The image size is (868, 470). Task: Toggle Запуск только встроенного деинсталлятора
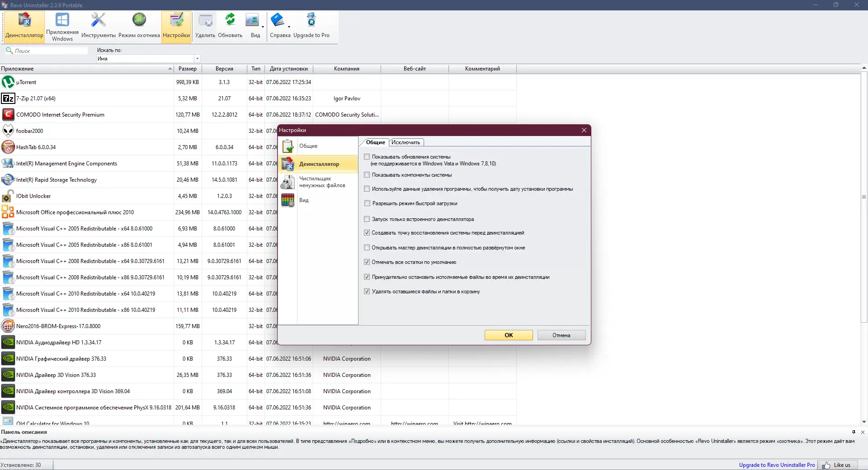[367, 219]
